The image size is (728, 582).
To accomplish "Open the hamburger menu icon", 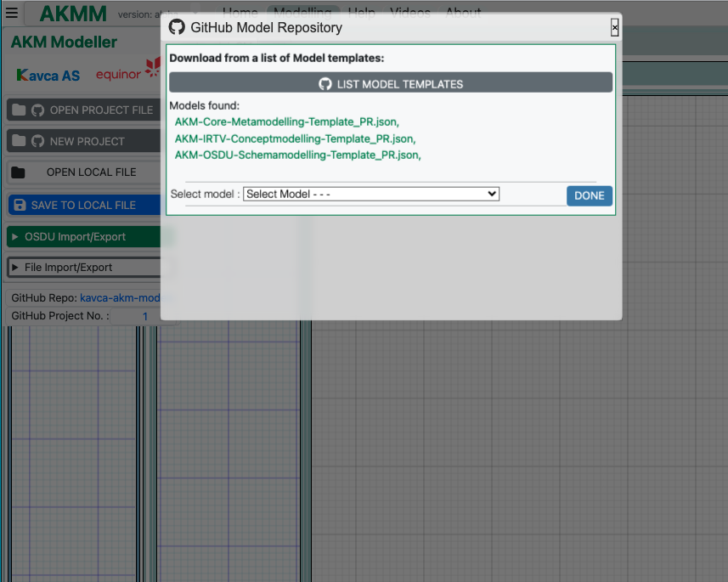I will coord(12,13).
